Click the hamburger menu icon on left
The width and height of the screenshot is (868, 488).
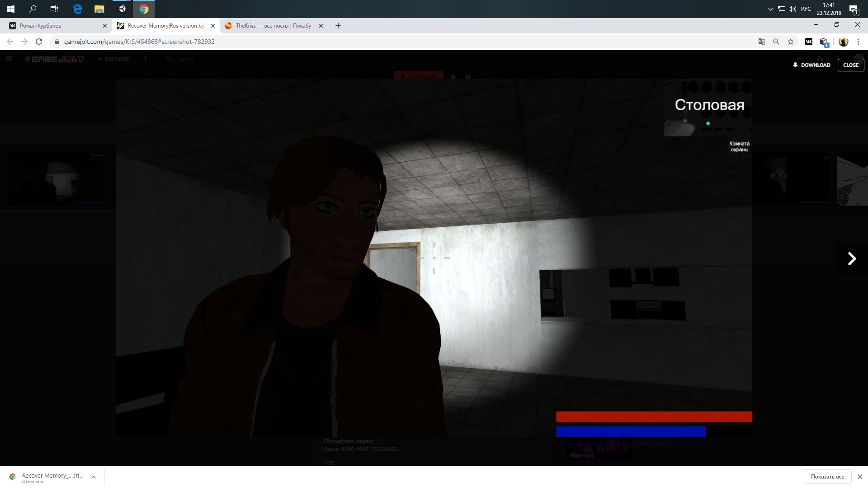coord(9,59)
